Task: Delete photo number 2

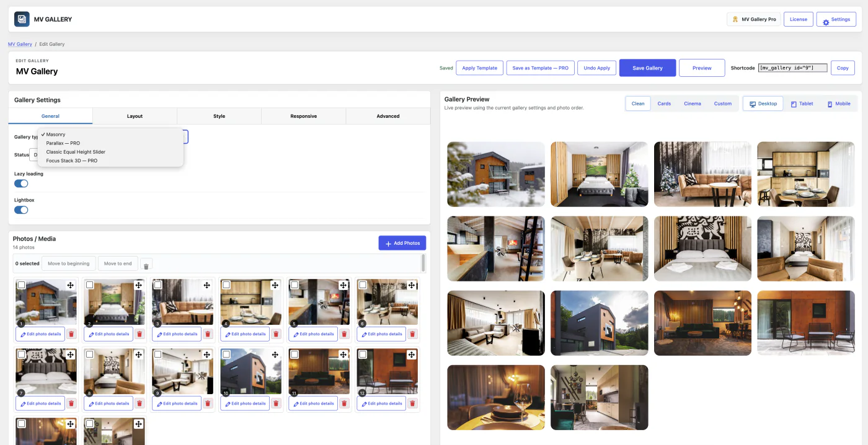Action: 139,334
